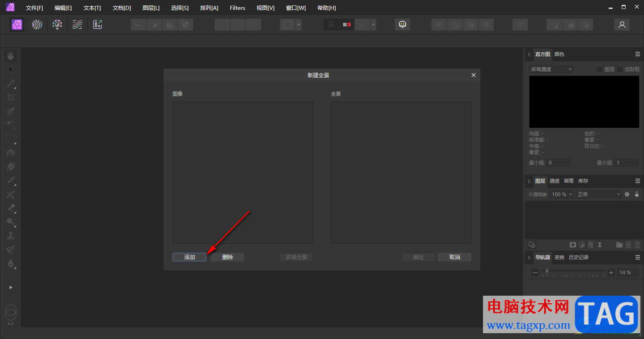The width and height of the screenshot is (644, 339).
Task: Open the Navigator panel hamburger menu
Action: [x=638, y=257]
